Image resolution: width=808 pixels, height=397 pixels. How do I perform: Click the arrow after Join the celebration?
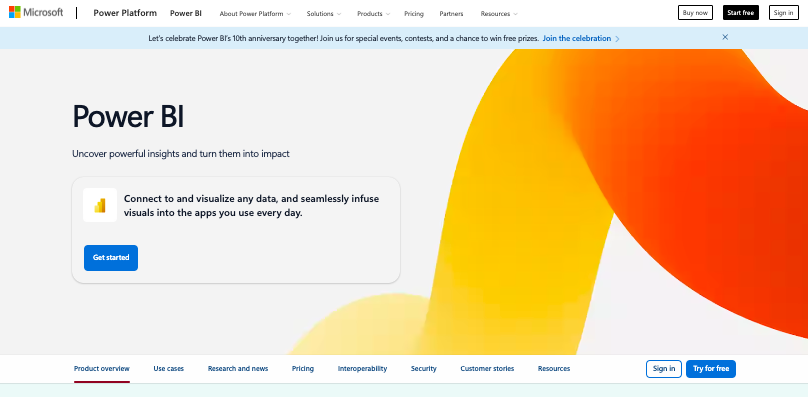pos(617,39)
